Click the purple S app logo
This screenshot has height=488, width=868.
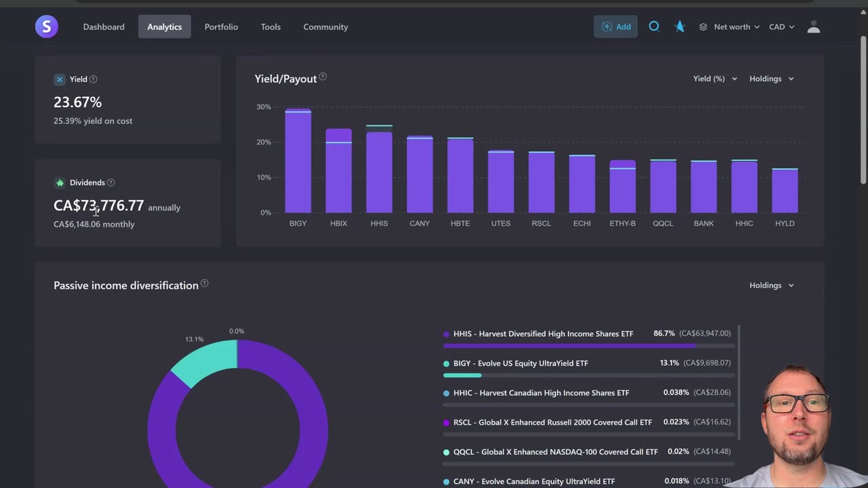pyautogui.click(x=47, y=26)
